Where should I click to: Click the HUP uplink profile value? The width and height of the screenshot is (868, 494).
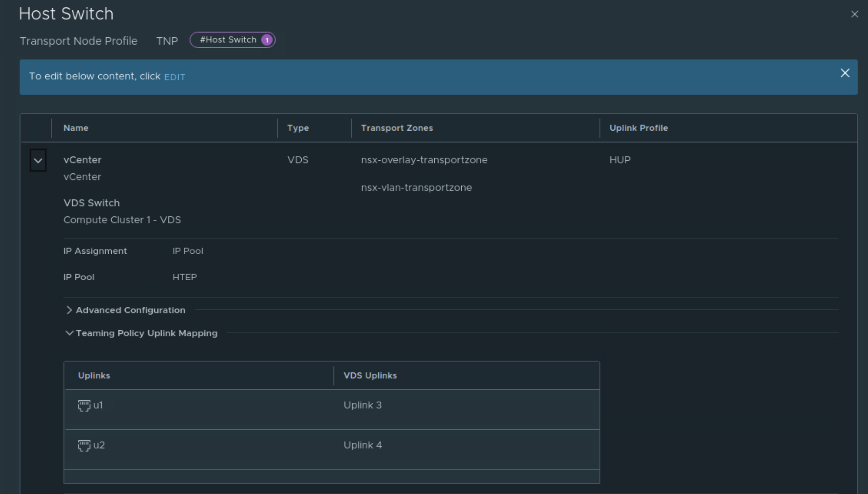tap(620, 160)
